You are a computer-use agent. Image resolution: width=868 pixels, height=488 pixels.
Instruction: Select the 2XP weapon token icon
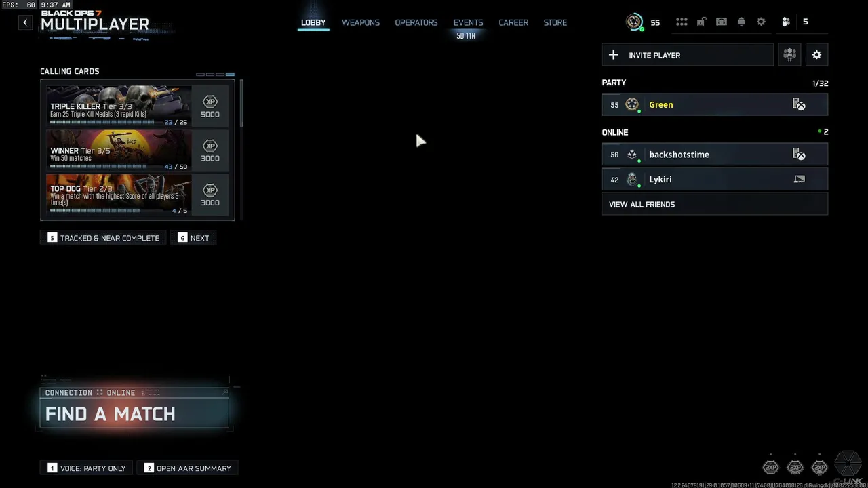tap(795, 467)
